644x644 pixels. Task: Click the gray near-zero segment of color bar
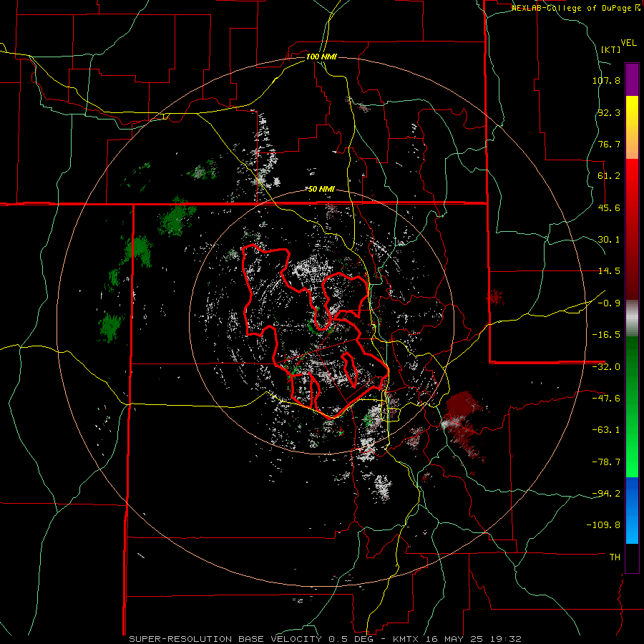click(x=632, y=316)
